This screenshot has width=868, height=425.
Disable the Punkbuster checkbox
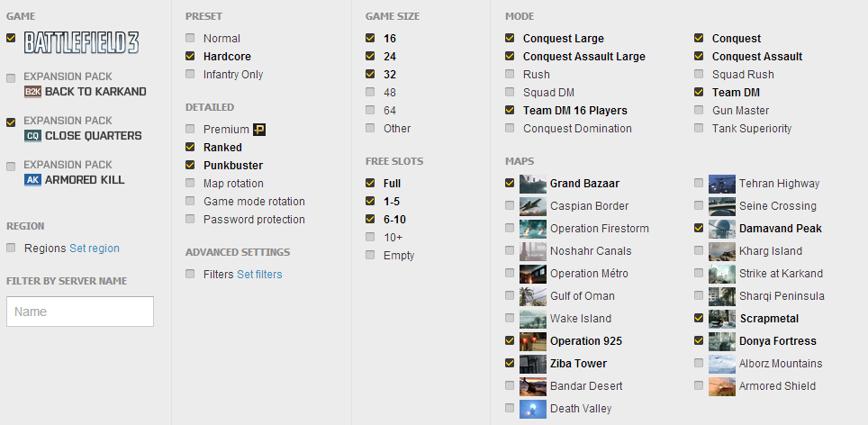pyautogui.click(x=190, y=165)
